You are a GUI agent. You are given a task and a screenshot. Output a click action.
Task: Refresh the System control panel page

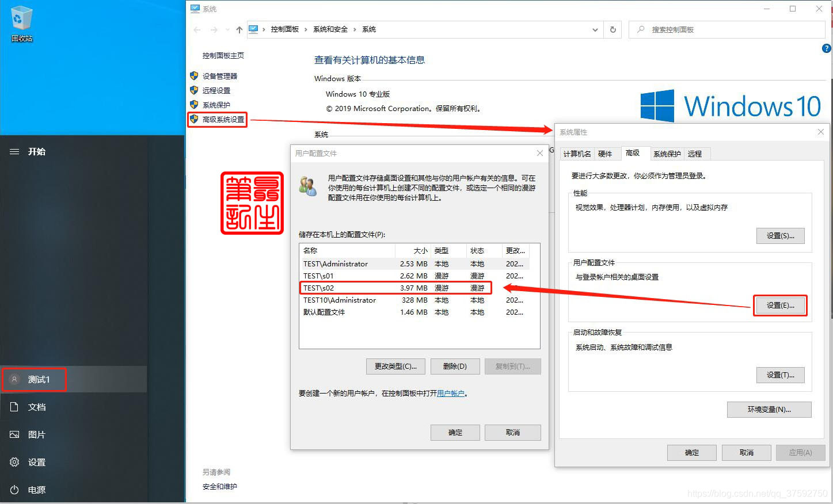[613, 29]
